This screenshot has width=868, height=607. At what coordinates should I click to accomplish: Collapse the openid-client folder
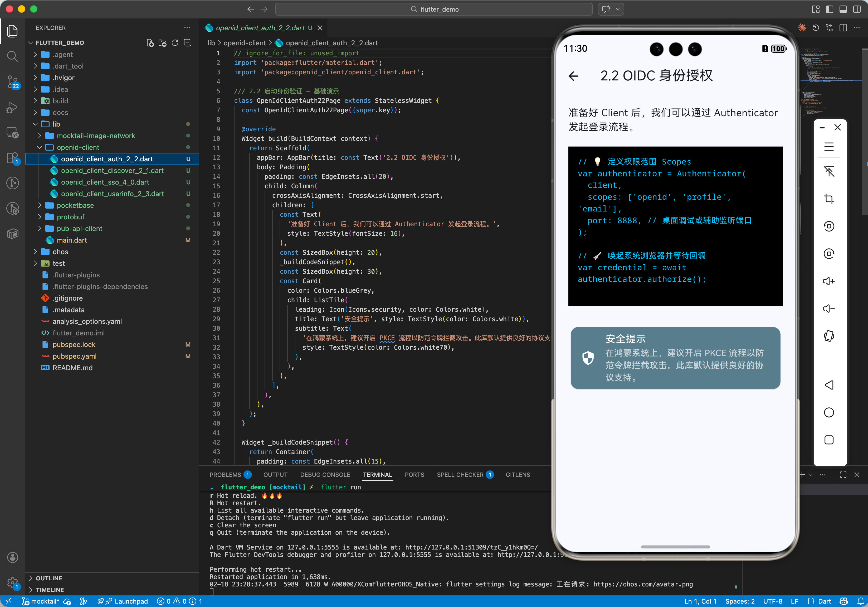click(77, 147)
